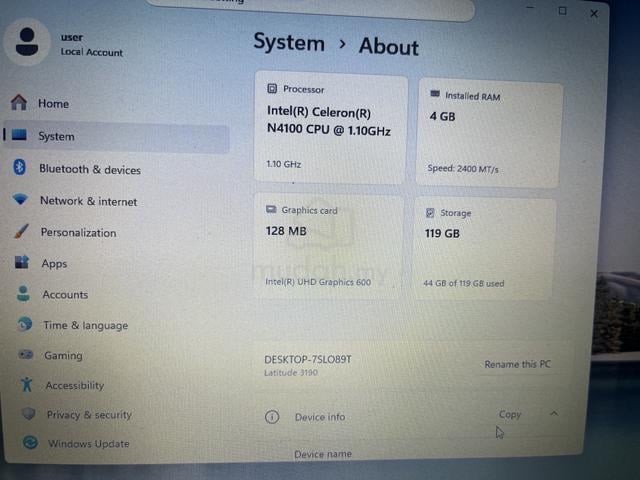
Task: Go back to System via breadcrumb
Action: pos(289,42)
